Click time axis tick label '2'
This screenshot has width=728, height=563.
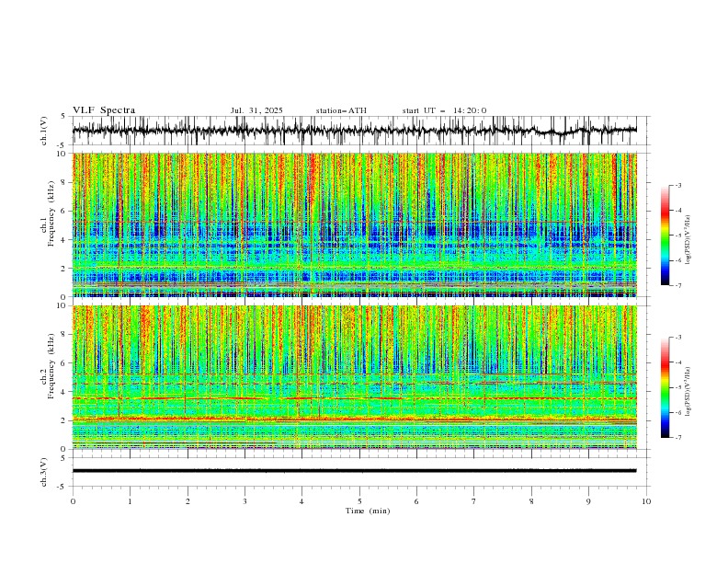pyautogui.click(x=188, y=501)
